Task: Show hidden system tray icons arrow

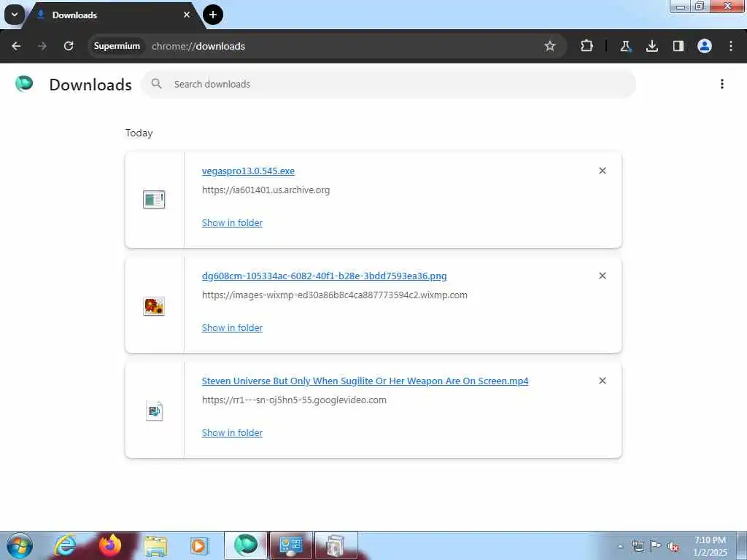Action: coord(620,546)
